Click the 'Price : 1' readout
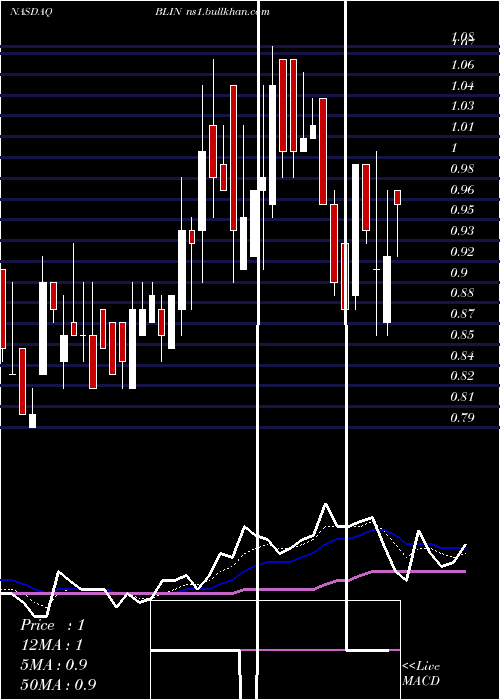The width and height of the screenshot is (500, 700). 52,625
